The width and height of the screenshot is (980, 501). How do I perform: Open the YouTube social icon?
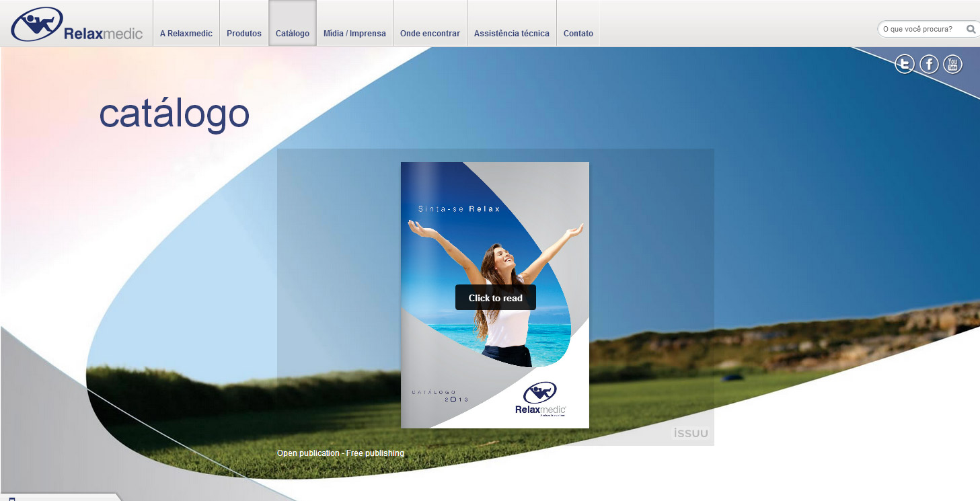tap(952, 65)
